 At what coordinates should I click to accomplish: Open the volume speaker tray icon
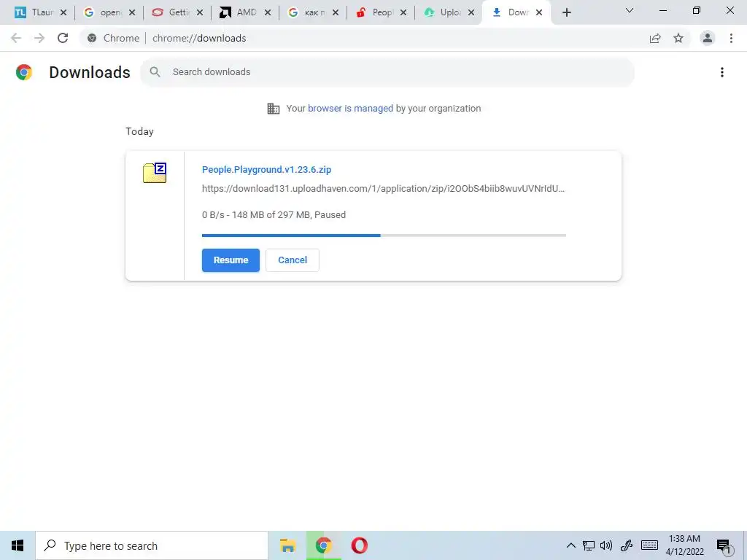pyautogui.click(x=606, y=545)
